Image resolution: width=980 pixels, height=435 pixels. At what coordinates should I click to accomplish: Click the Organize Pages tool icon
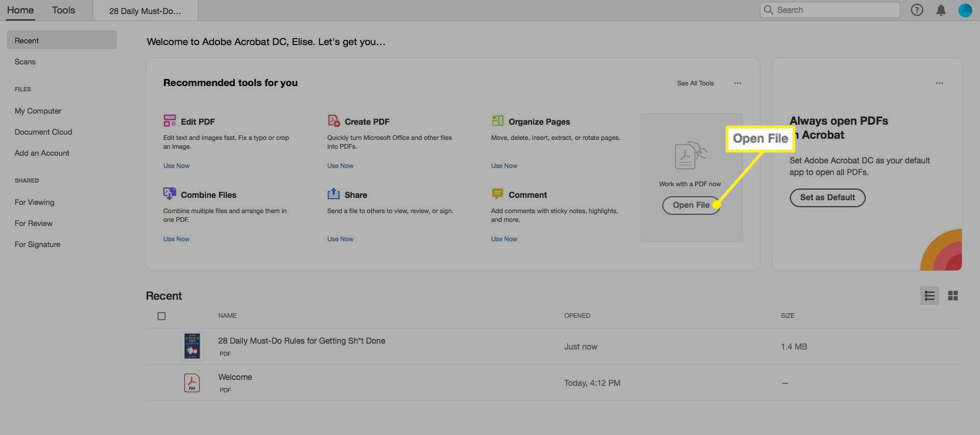click(498, 121)
